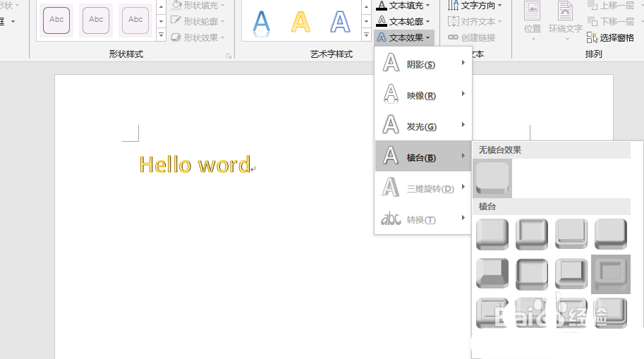Apply the second bevel preset in first row
This screenshot has width=644, height=359.
(x=532, y=233)
